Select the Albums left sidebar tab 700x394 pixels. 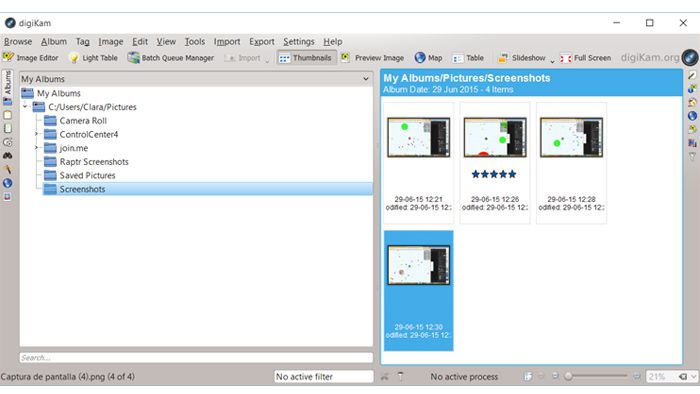[x=8, y=88]
